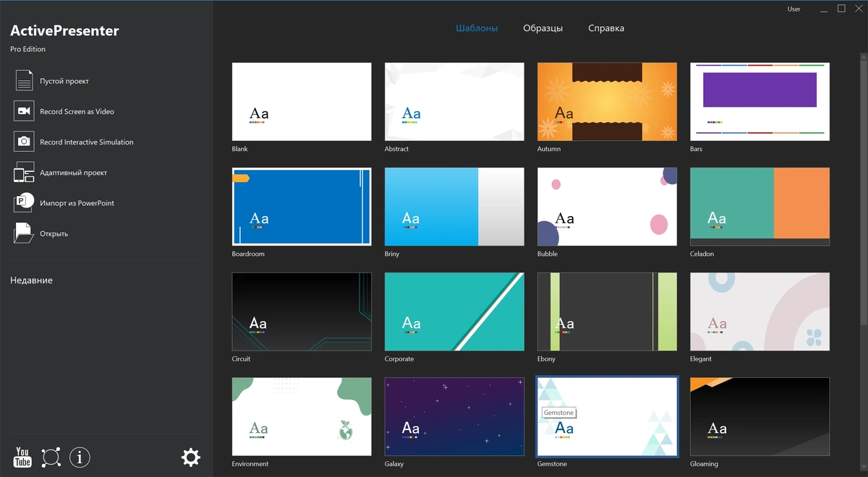This screenshot has width=868, height=477.
Task: Open the About info icon
Action: [80, 457]
